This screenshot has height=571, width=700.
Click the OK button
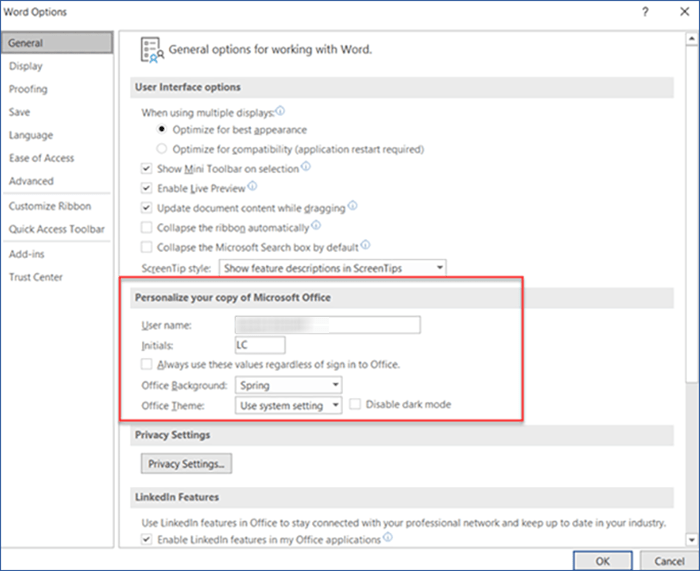click(603, 561)
